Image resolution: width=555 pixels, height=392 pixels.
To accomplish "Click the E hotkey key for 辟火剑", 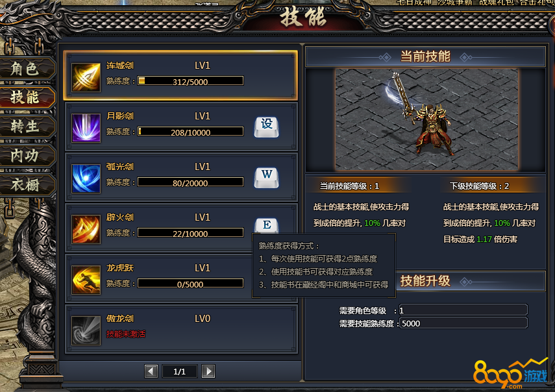I will pyautogui.click(x=267, y=225).
